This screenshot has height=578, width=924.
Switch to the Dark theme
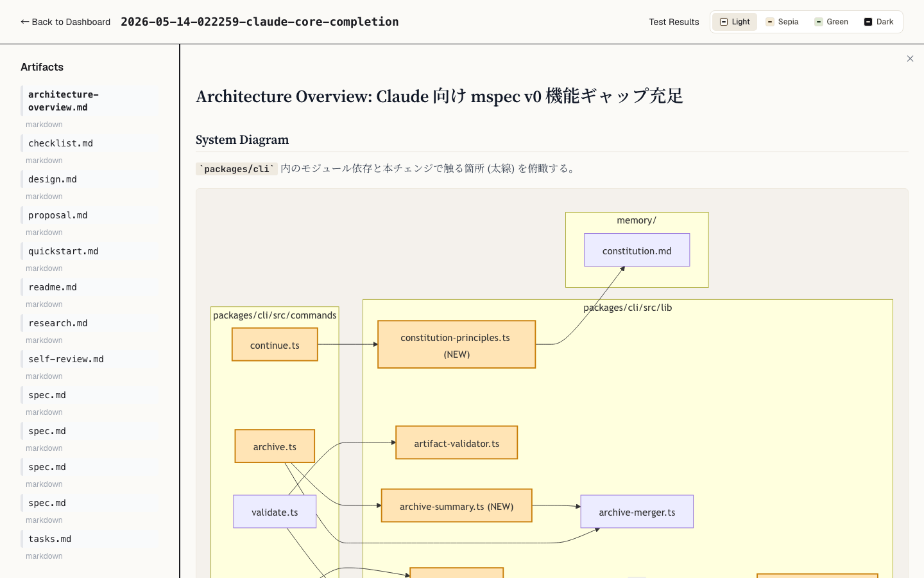pyautogui.click(x=878, y=22)
